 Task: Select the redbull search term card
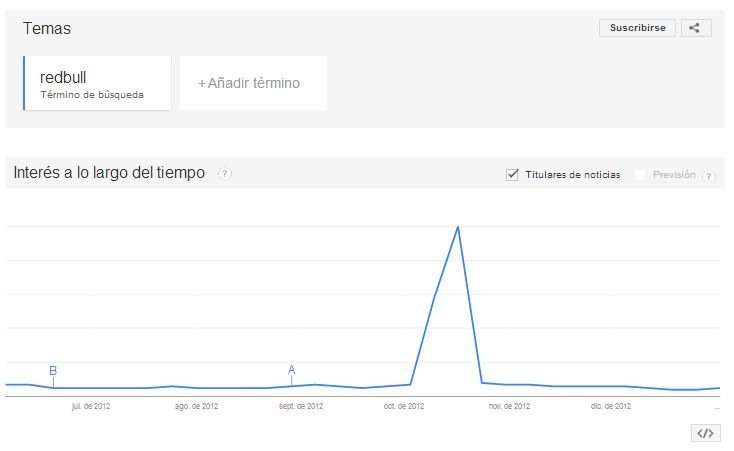pyautogui.click(x=97, y=83)
